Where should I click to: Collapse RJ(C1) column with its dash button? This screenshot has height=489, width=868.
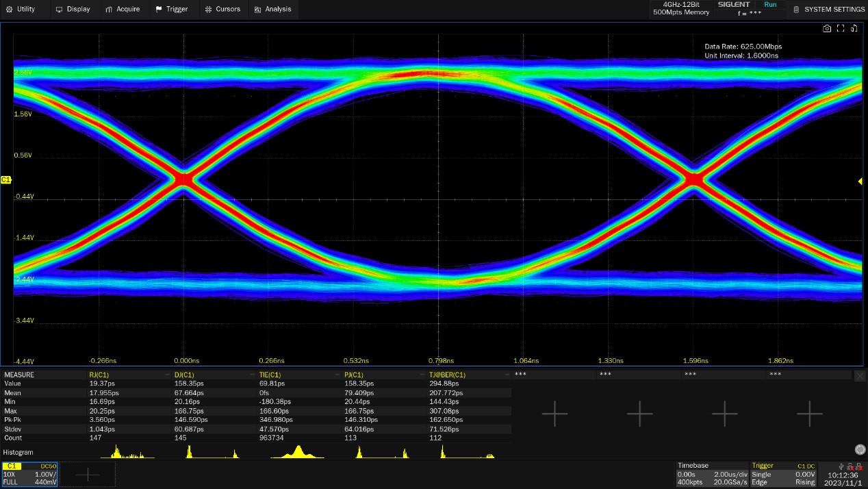pos(167,375)
